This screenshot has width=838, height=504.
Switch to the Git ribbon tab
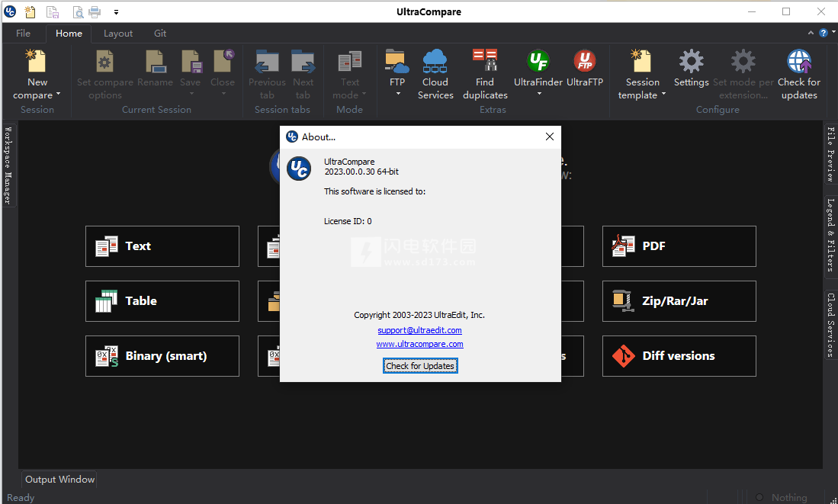[160, 33]
